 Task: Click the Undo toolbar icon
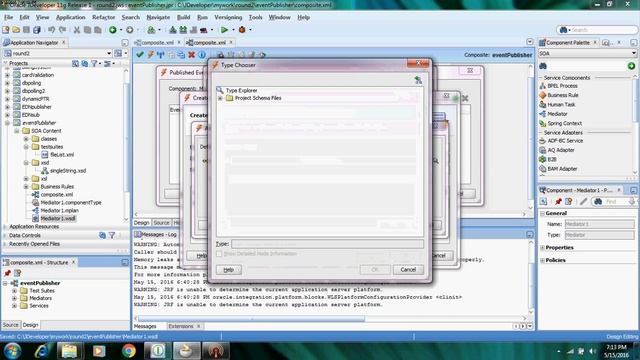click(51, 30)
